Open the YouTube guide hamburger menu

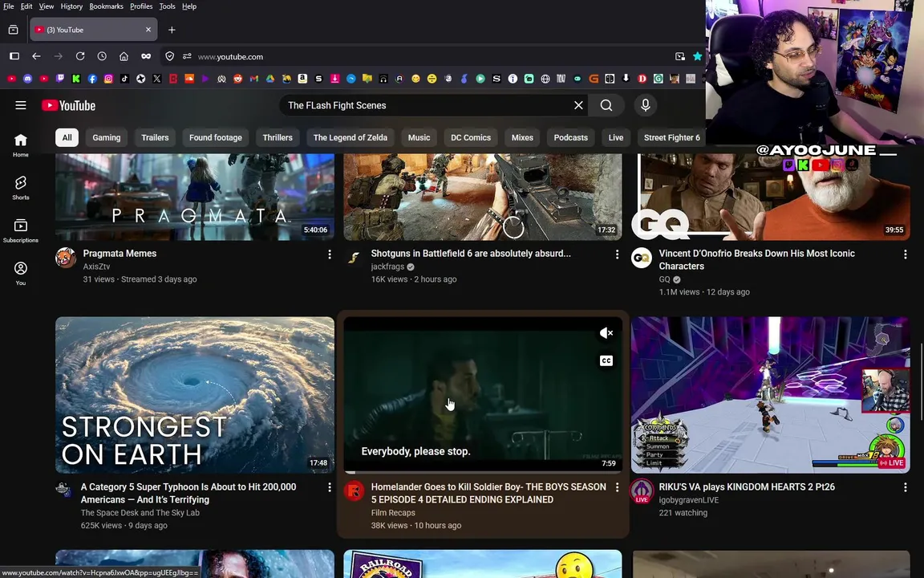coord(21,106)
